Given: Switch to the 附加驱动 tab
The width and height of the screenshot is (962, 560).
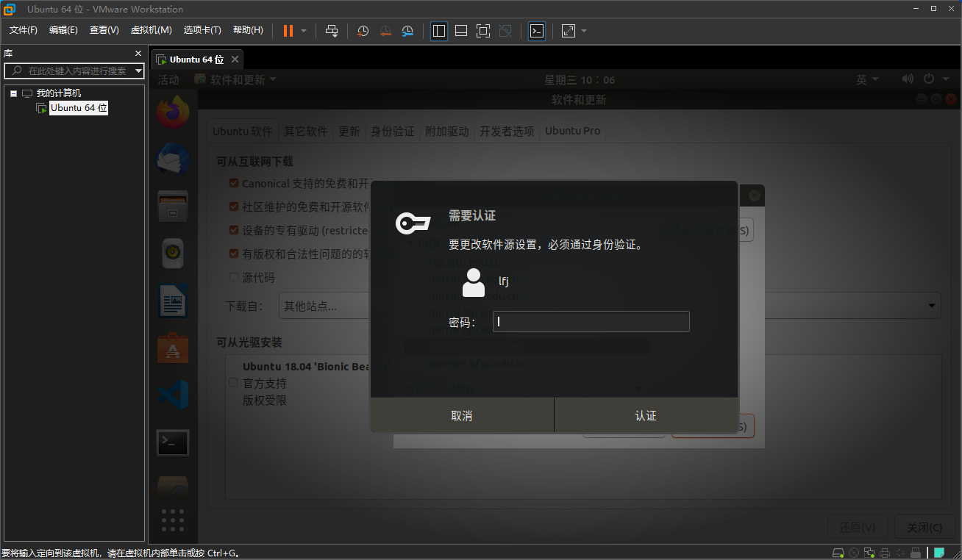Looking at the screenshot, I should [x=447, y=131].
